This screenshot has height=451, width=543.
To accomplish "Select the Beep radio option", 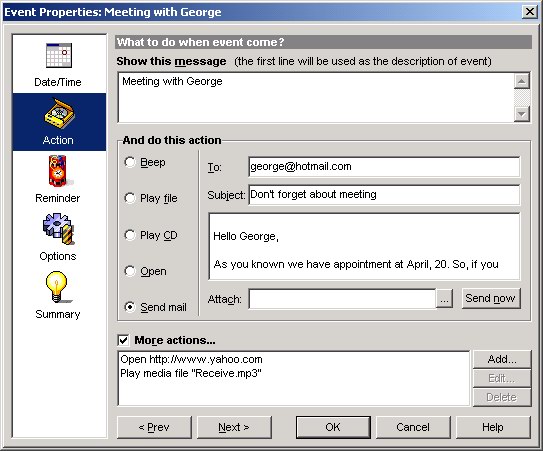I will 130,162.
